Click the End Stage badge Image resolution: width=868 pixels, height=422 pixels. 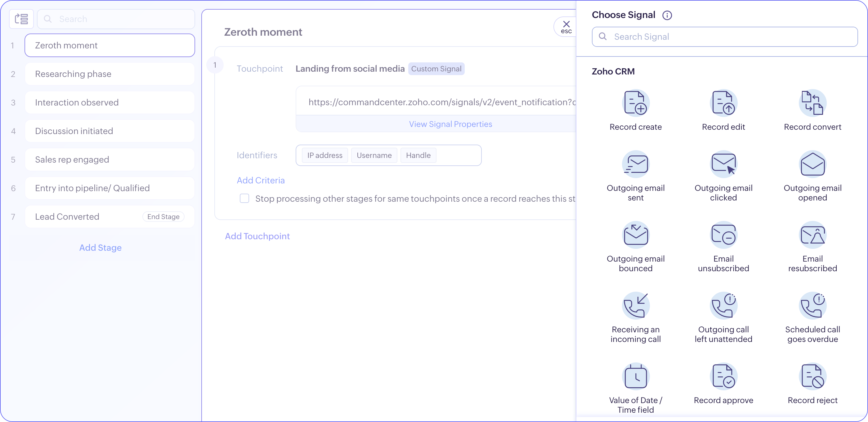click(163, 216)
